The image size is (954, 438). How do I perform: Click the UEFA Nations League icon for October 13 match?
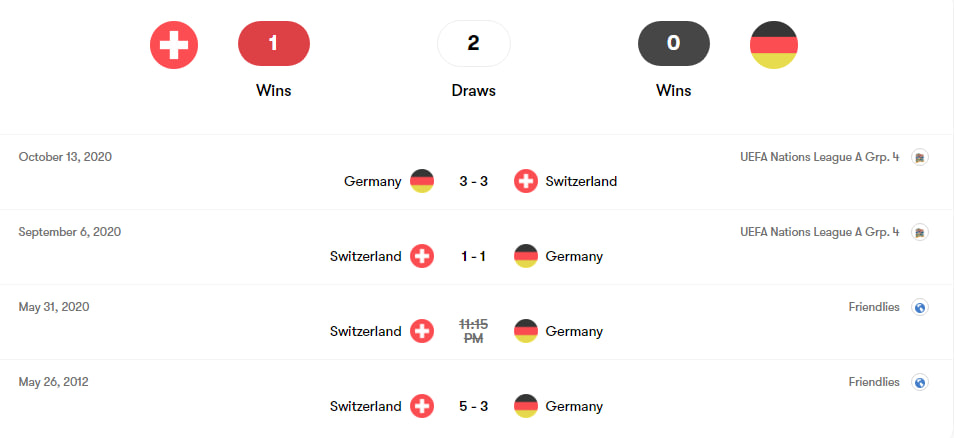click(920, 158)
